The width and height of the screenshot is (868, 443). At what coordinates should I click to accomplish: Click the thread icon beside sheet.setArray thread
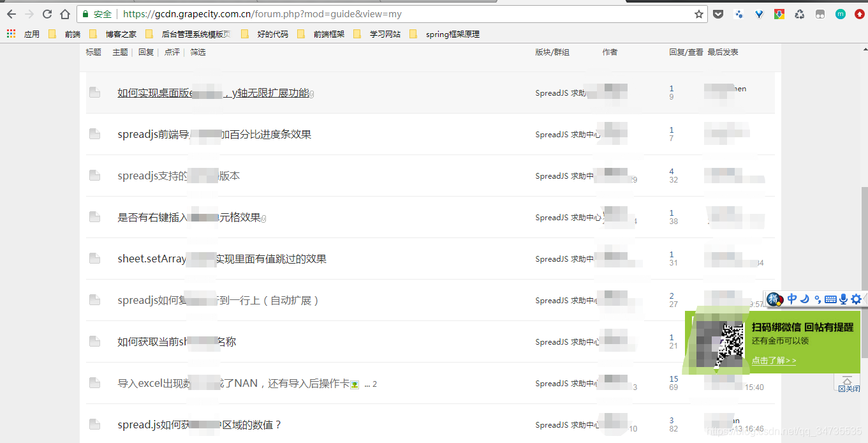pyautogui.click(x=94, y=259)
